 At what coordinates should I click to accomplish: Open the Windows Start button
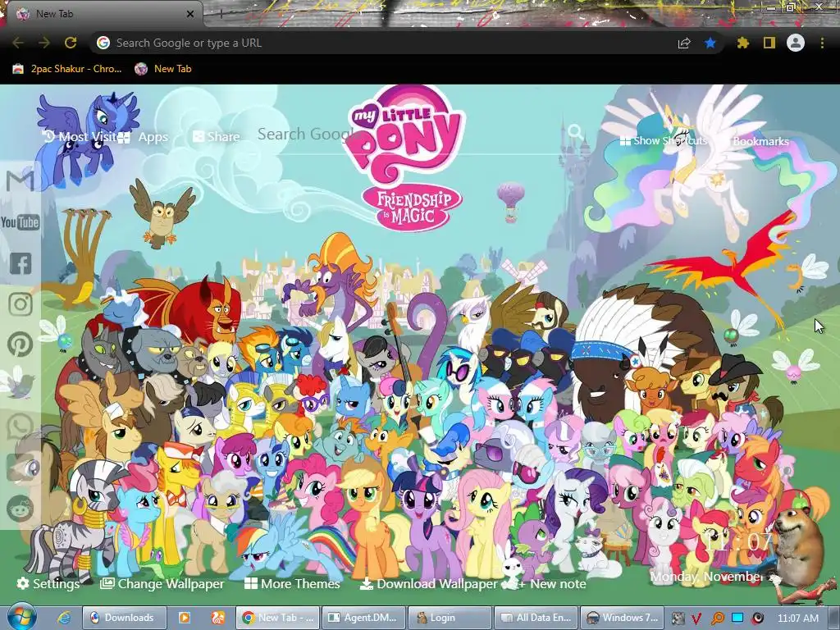[x=21, y=617]
